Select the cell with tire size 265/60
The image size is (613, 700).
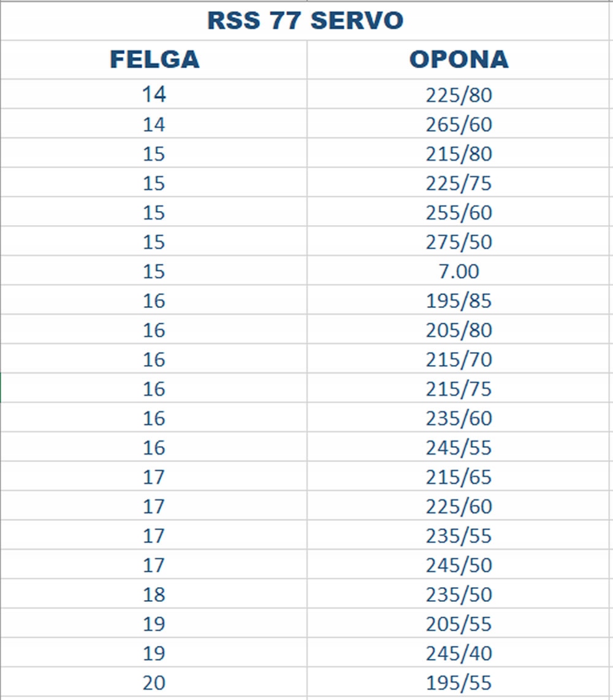click(x=459, y=124)
